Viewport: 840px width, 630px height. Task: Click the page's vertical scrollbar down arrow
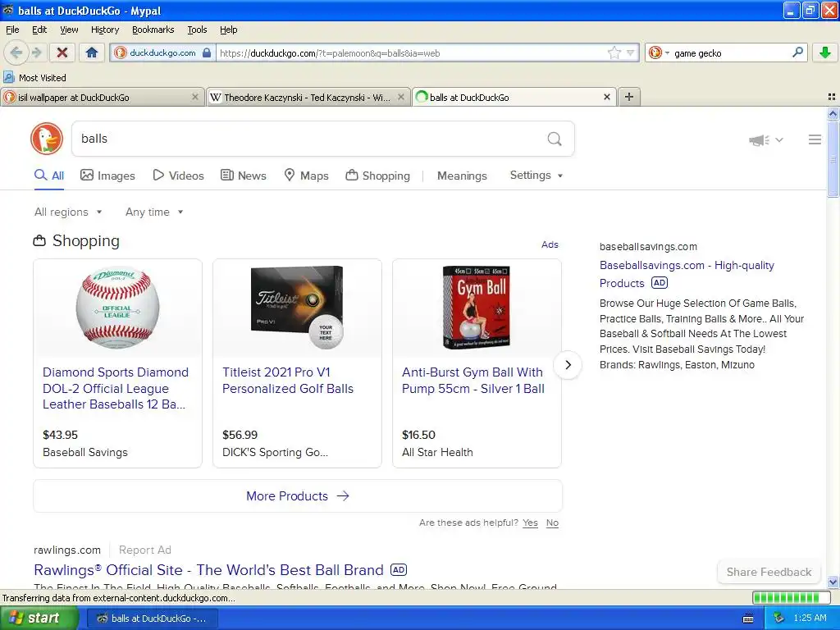coord(833,582)
